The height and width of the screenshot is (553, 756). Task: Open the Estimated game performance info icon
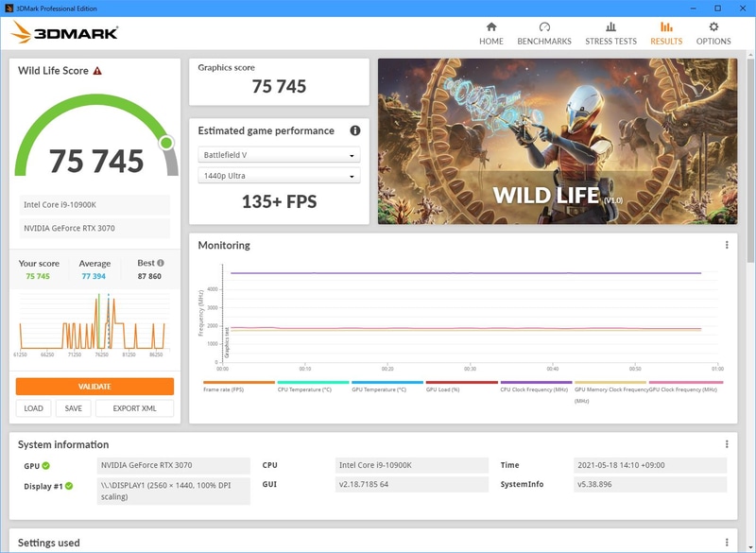click(x=353, y=129)
